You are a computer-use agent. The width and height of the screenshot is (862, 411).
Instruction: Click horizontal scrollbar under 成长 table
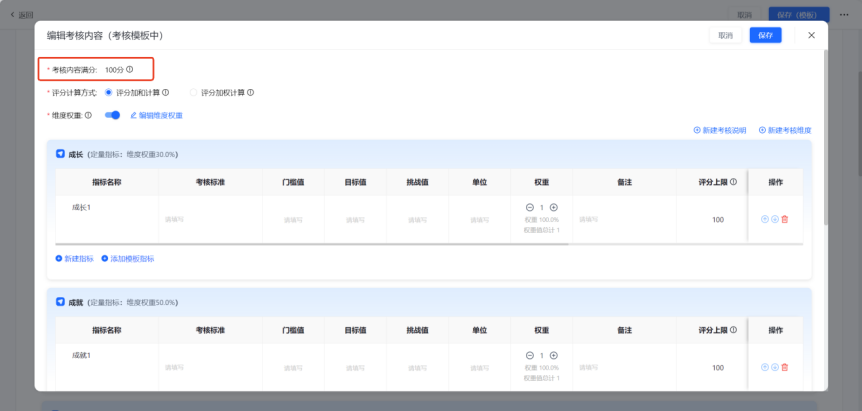coord(312,243)
